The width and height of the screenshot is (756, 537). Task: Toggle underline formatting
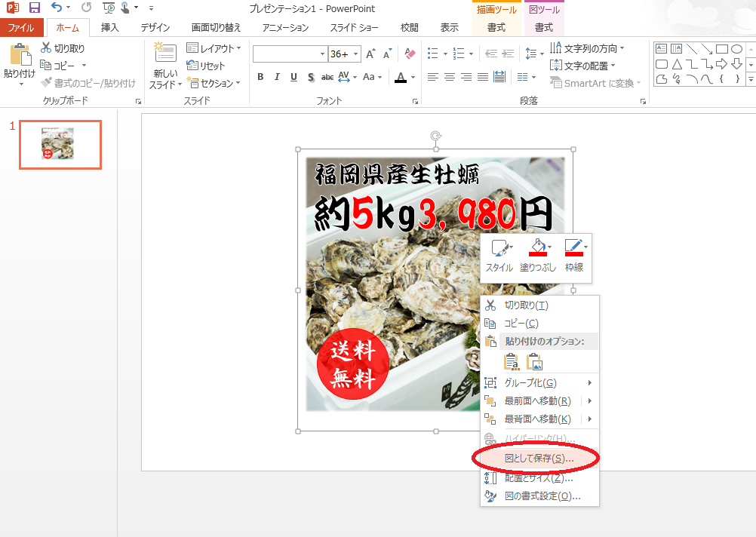coord(294,77)
